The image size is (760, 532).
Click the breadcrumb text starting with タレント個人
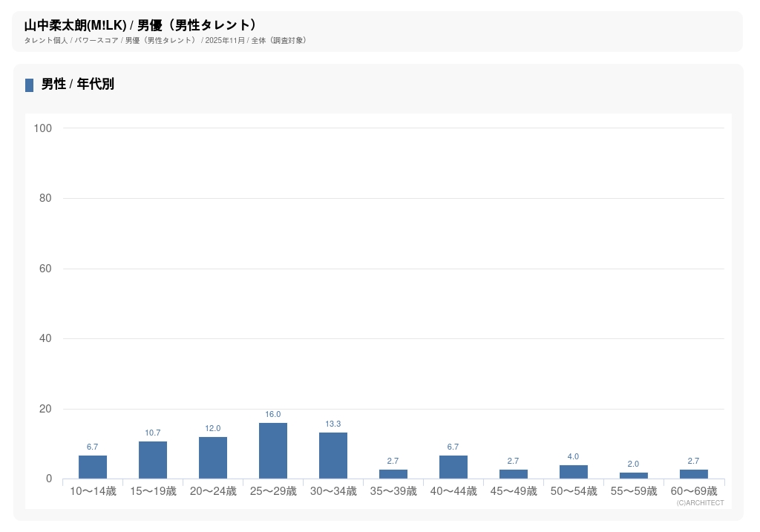pos(166,41)
